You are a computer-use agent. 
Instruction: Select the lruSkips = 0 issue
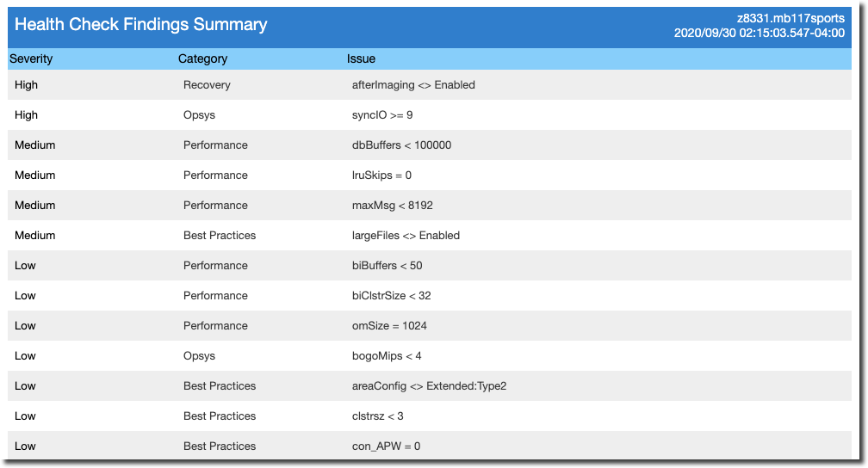382,175
